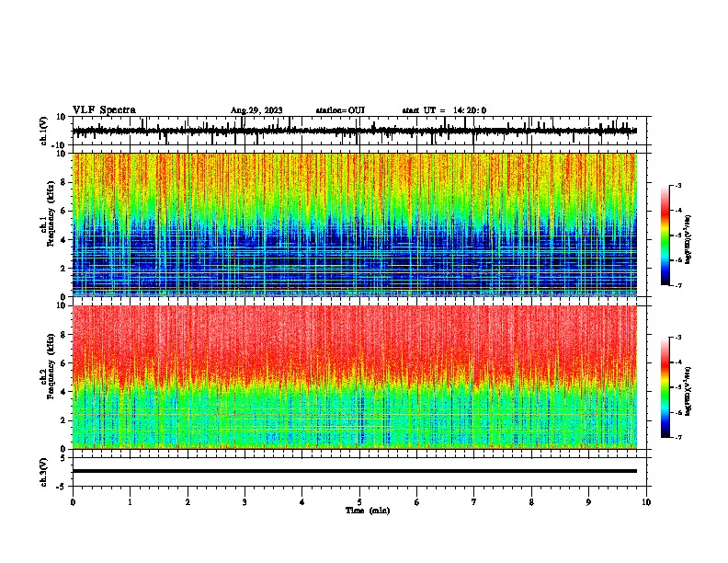This screenshot has width=728, height=563.
Task: Click the ch.1 voltage waveform trace
Action: coord(355,131)
